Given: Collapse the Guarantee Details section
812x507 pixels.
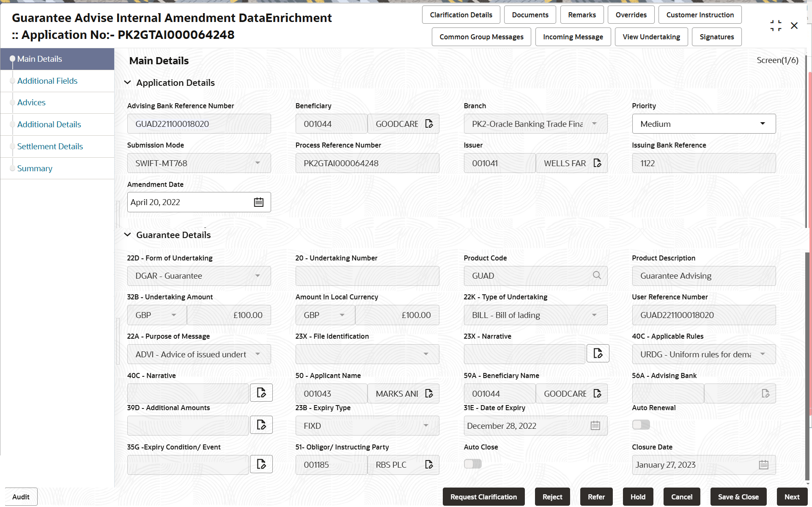Looking at the screenshot, I should click(127, 235).
